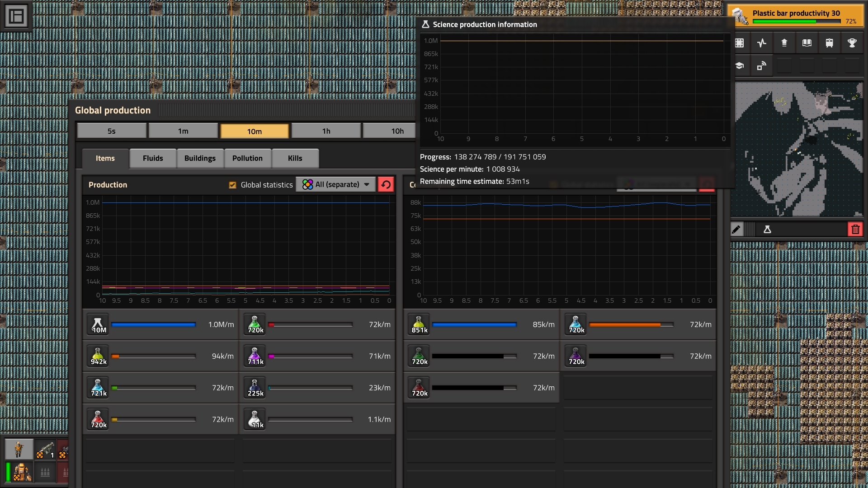Click the Global production window title

[x=113, y=110]
